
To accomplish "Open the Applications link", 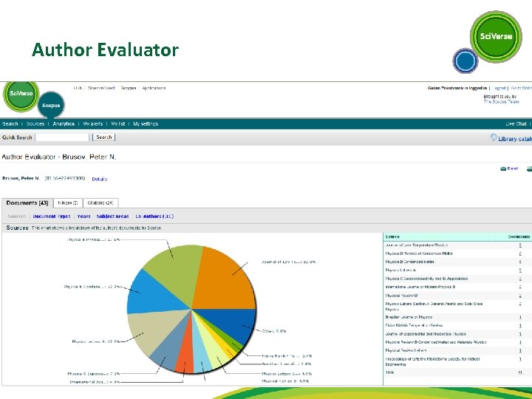I will click(x=154, y=88).
